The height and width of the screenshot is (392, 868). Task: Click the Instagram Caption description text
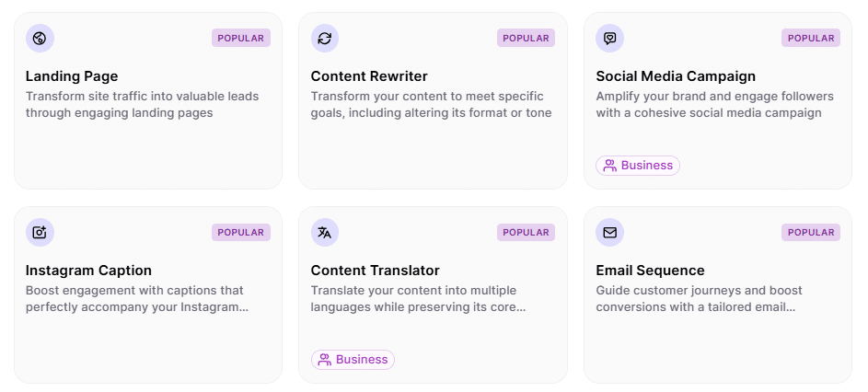coord(136,299)
